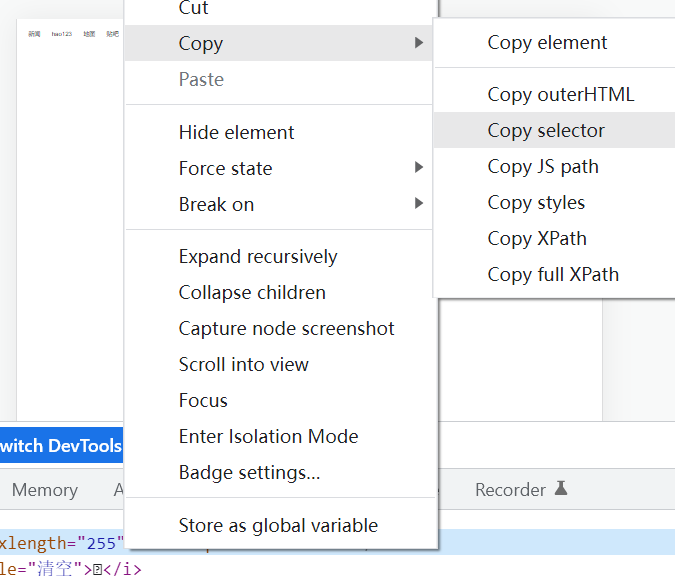This screenshot has width=675, height=576.
Task: Expand the Copy submenu arrow
Action: coord(418,43)
